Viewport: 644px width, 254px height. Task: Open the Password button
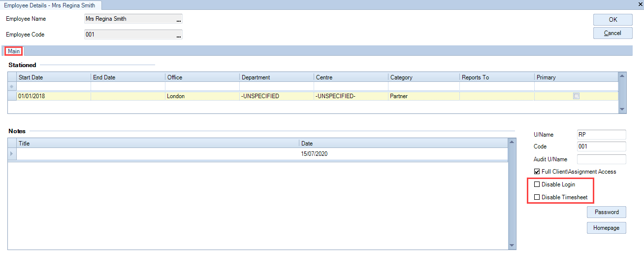607,212
